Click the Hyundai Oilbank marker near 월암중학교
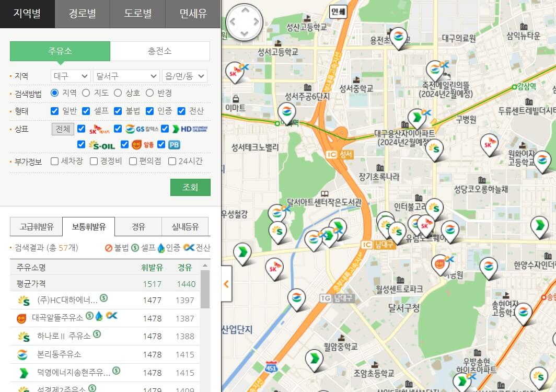 click(314, 360)
